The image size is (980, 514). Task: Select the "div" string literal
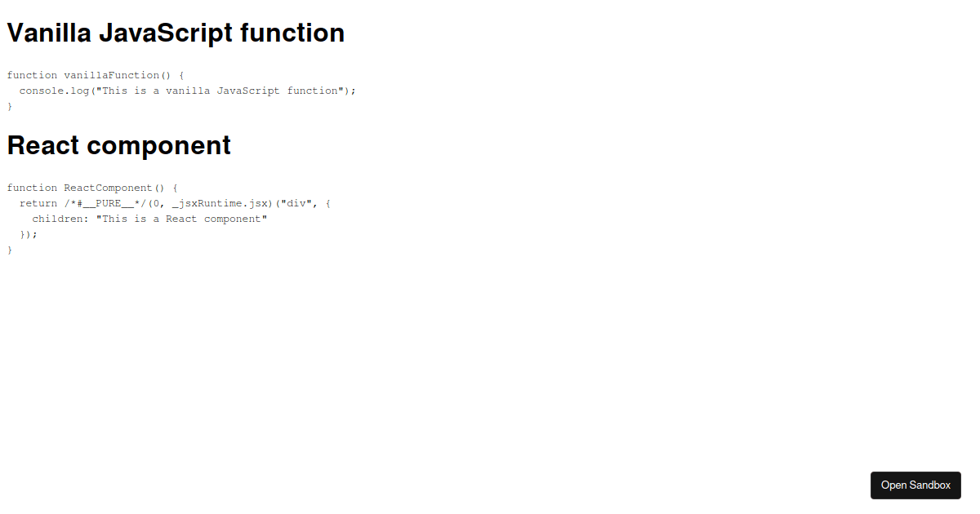coord(295,203)
